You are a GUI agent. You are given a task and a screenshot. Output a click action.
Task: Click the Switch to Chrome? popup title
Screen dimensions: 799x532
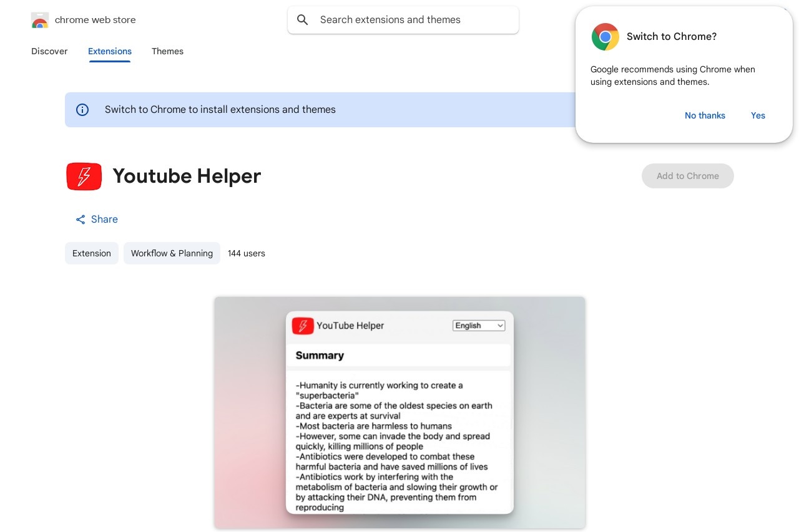672,37
